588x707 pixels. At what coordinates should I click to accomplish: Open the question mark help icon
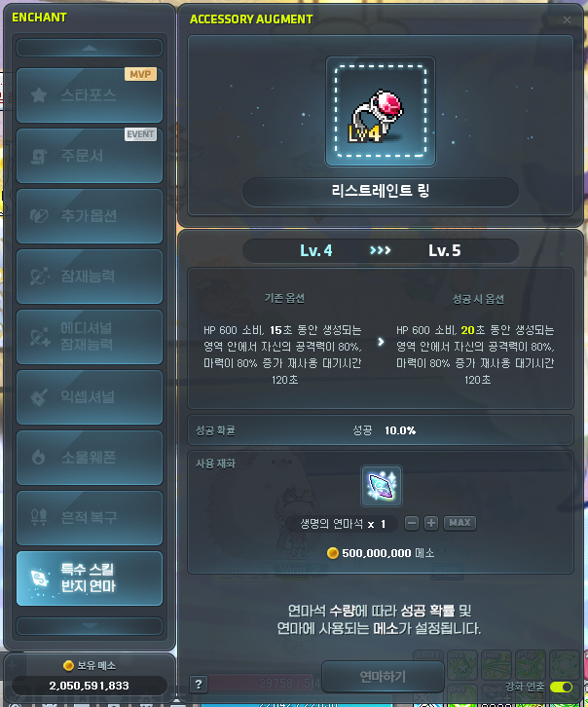199,684
